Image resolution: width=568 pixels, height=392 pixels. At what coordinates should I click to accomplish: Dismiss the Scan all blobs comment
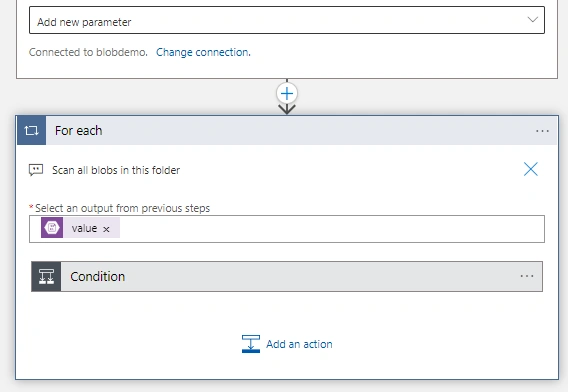[x=531, y=169]
